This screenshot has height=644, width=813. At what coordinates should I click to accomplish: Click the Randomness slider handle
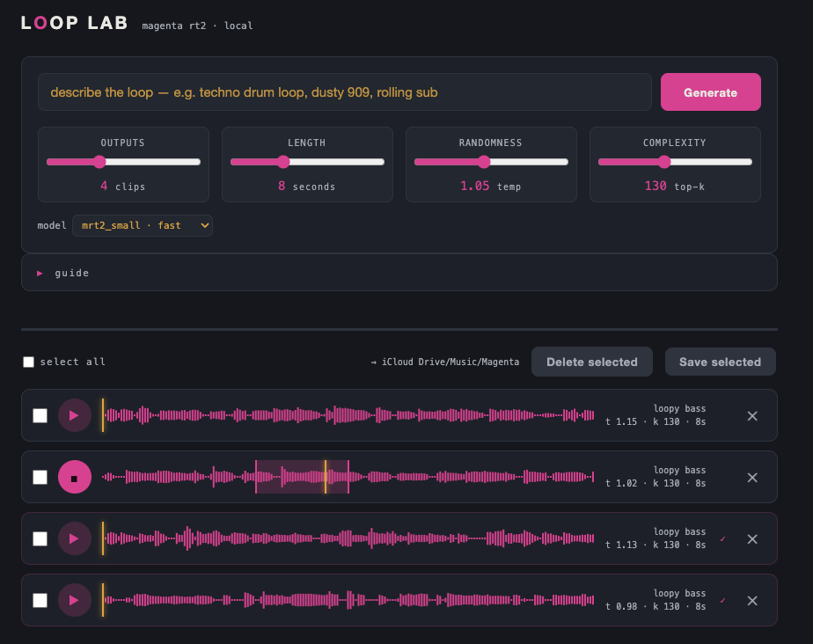[484, 162]
